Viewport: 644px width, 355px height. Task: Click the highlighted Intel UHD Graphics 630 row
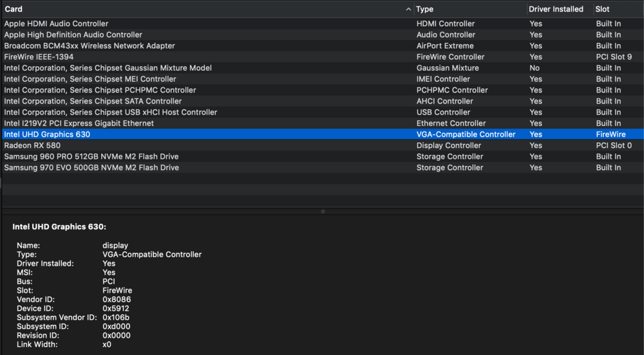pos(47,134)
